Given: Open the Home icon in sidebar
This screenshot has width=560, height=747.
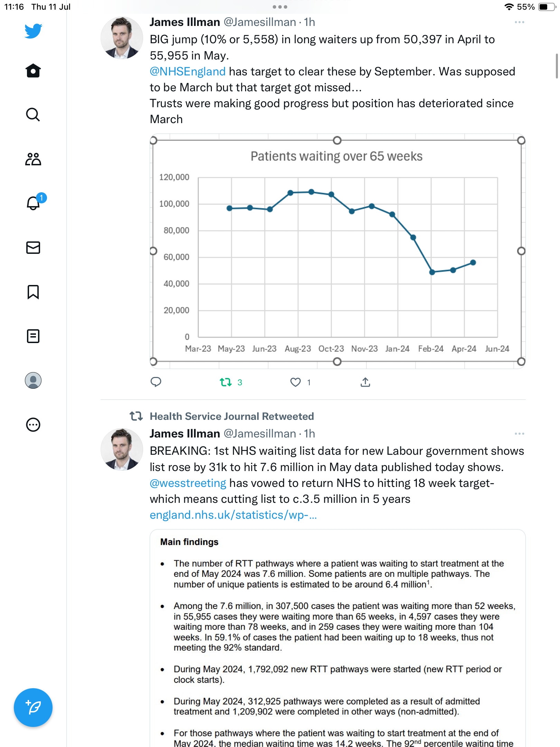Looking at the screenshot, I should pyautogui.click(x=33, y=71).
